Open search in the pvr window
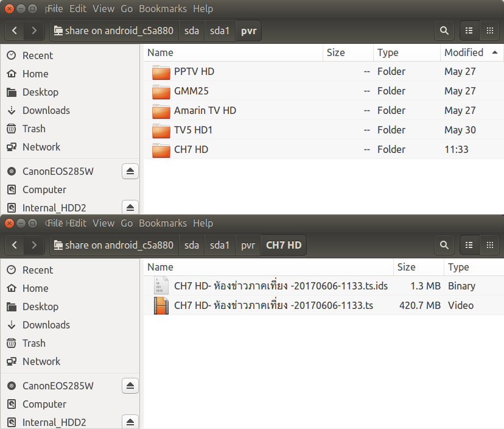The width and height of the screenshot is (504, 429). tap(444, 30)
